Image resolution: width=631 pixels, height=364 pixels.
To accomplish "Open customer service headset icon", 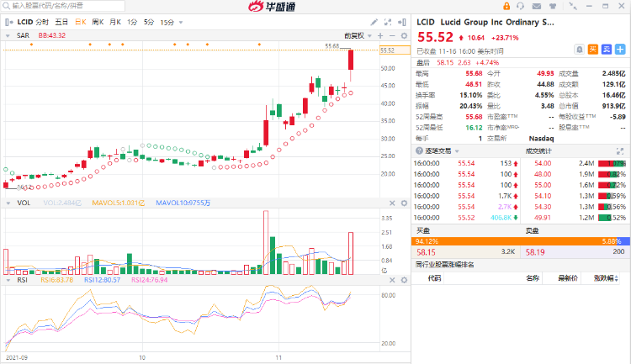I will (x=520, y=6).
